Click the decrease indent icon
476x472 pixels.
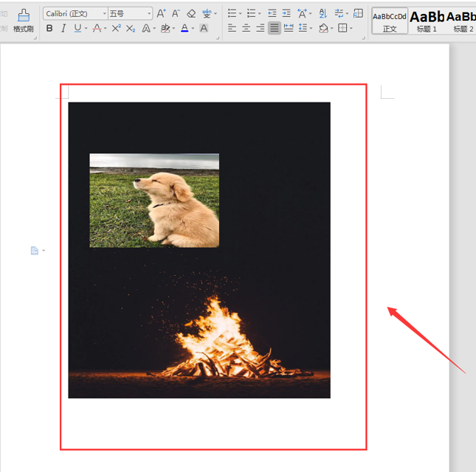click(x=272, y=13)
